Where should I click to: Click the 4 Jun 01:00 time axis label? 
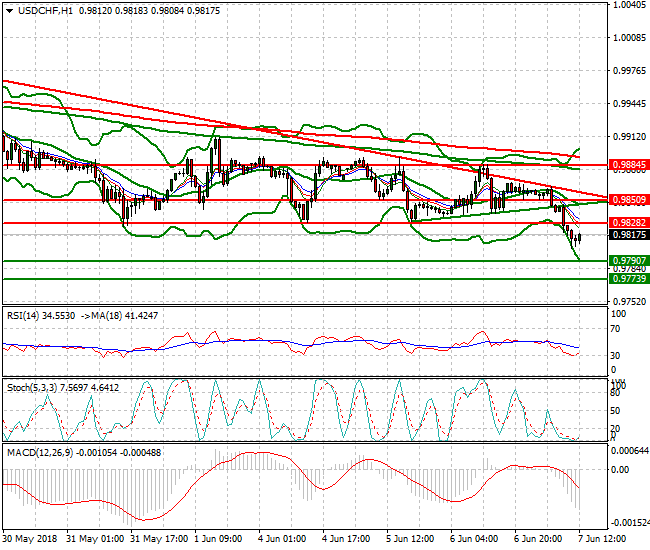(x=282, y=539)
